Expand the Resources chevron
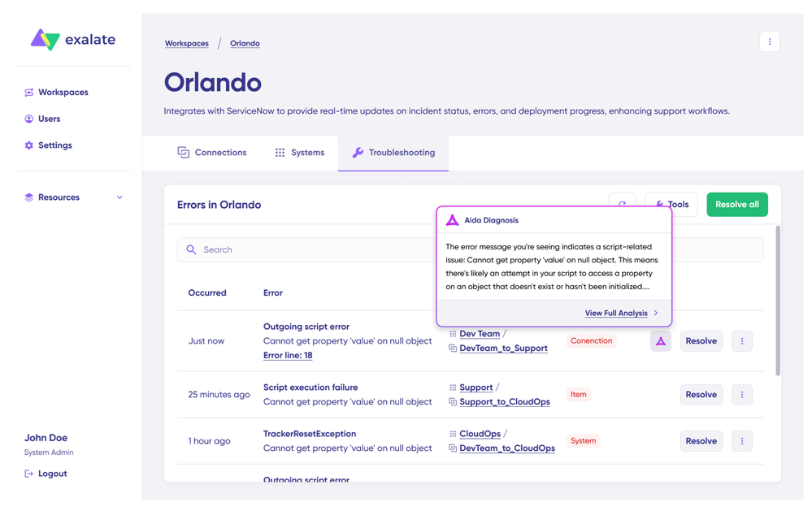812x511 pixels. 119,197
